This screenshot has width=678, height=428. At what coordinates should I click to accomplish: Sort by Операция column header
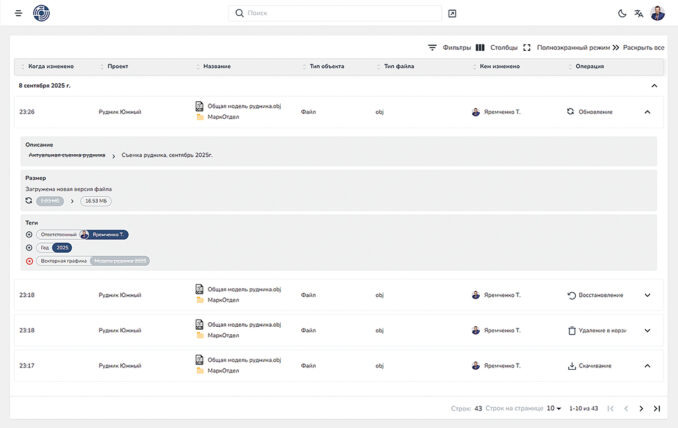pos(590,66)
